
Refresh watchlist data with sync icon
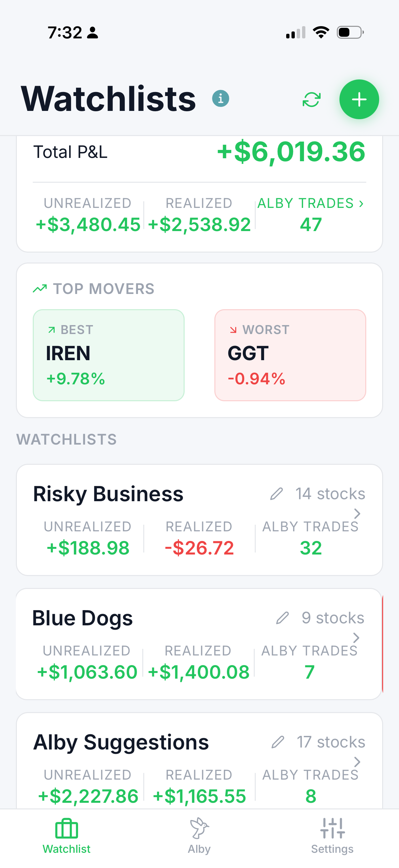click(311, 100)
